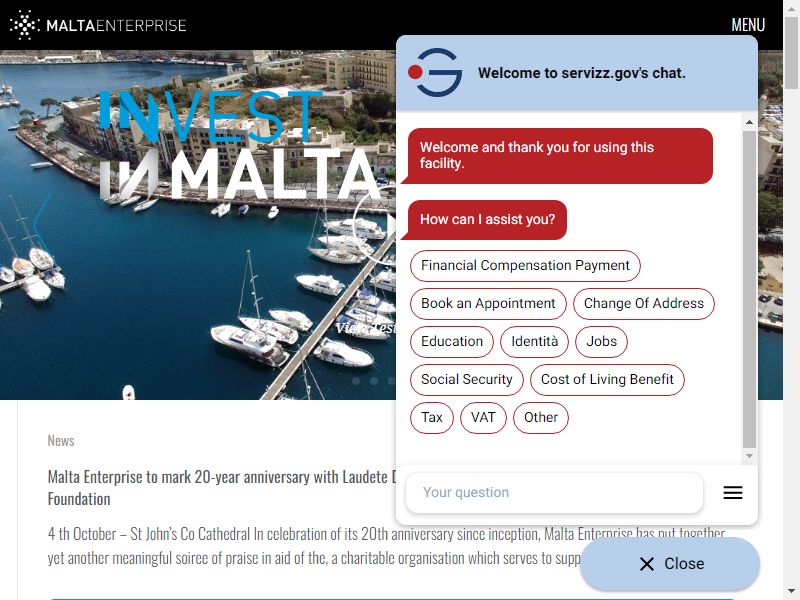The height and width of the screenshot is (600, 800).
Task: Open the MENU in the top bar
Action: pos(748,24)
